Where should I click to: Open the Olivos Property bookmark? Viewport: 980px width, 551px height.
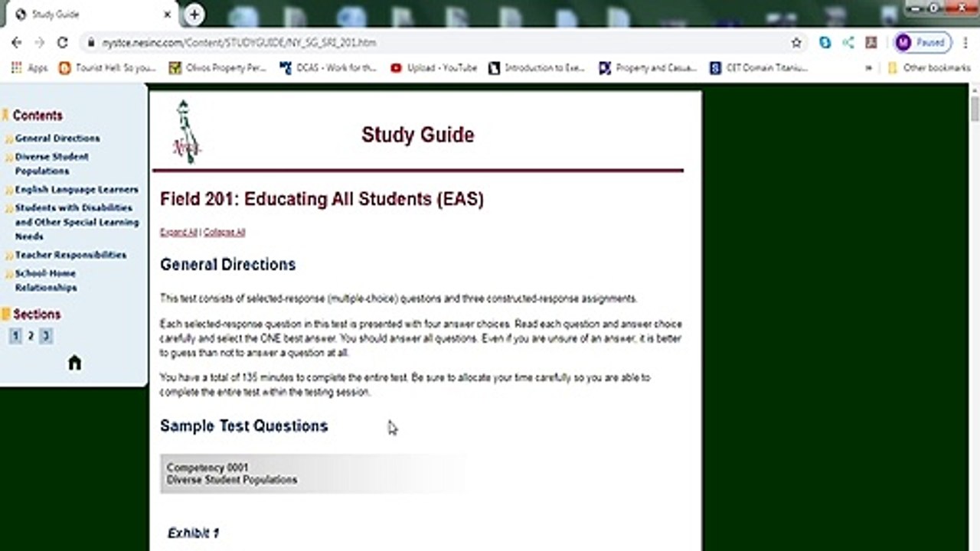coord(217,67)
